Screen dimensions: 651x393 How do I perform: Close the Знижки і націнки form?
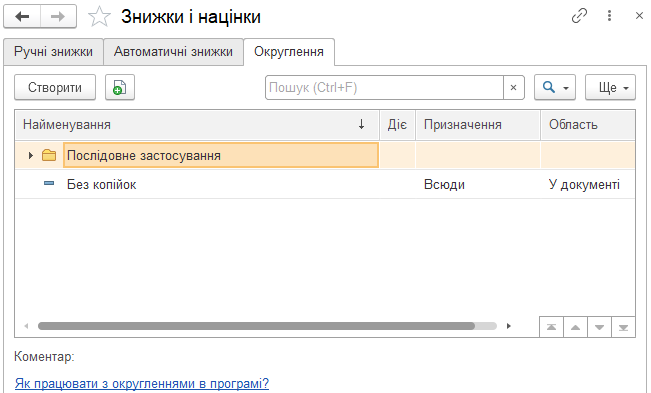click(639, 16)
